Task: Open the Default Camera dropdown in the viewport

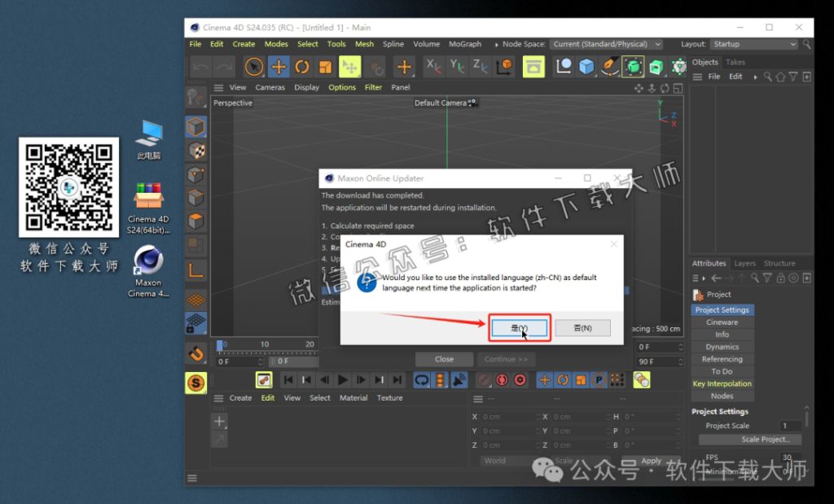Action: pos(446,103)
